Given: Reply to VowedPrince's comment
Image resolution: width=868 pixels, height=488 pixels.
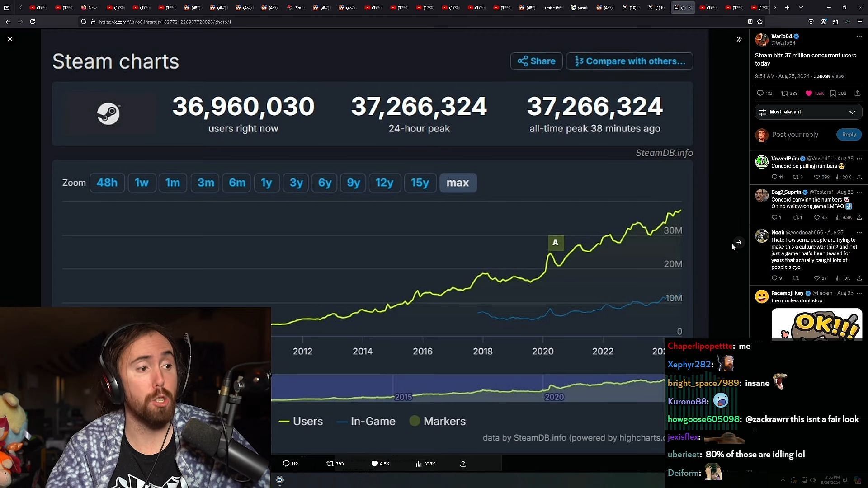Looking at the screenshot, I should (774, 177).
